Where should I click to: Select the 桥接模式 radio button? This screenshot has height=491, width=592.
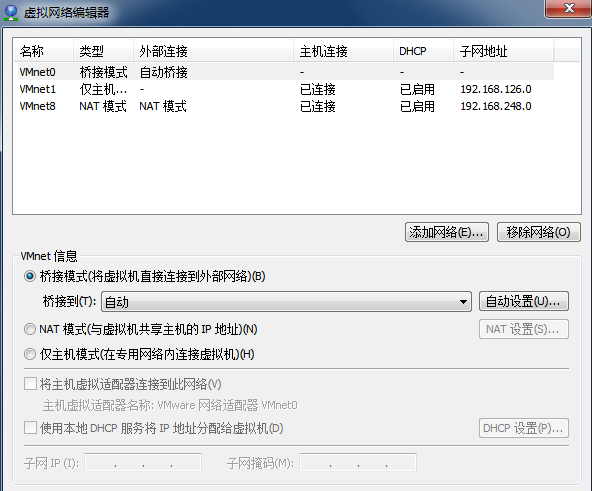coord(30,276)
